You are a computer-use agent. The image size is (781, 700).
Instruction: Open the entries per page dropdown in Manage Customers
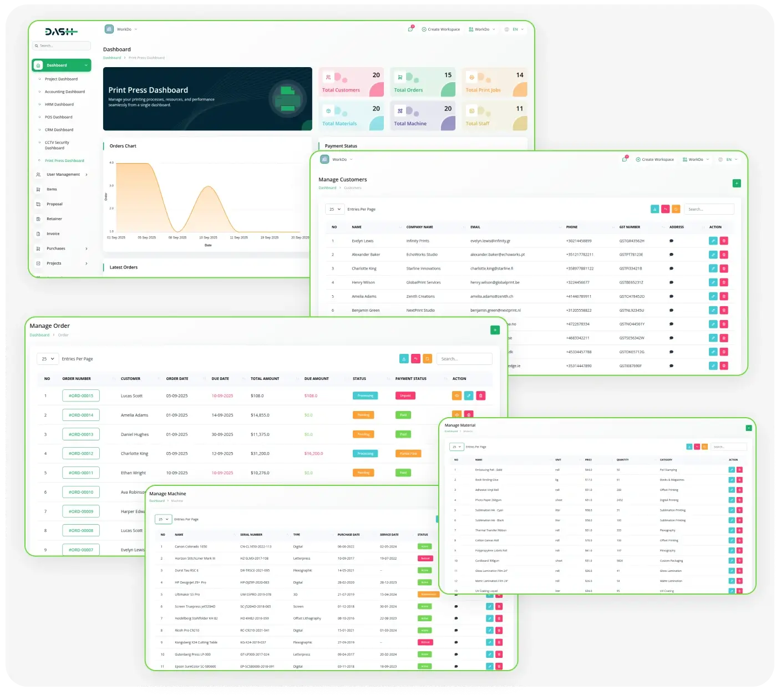pos(335,209)
